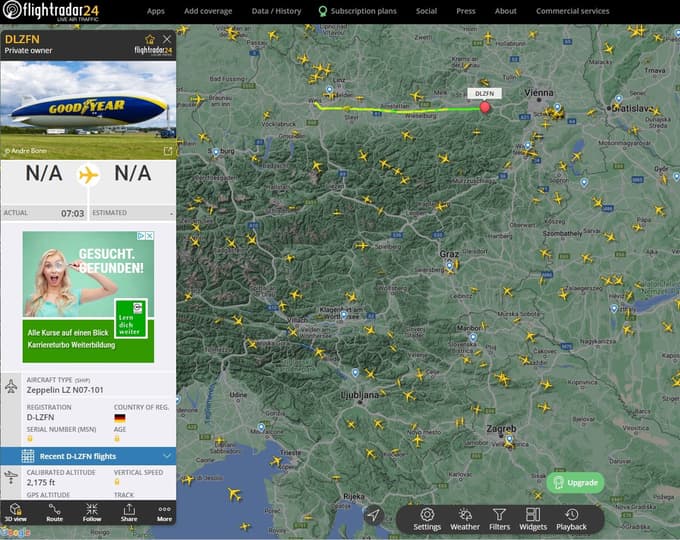This screenshot has height=540, width=680.
Task: Click the Maribor airport pin marker
Action: (473, 337)
